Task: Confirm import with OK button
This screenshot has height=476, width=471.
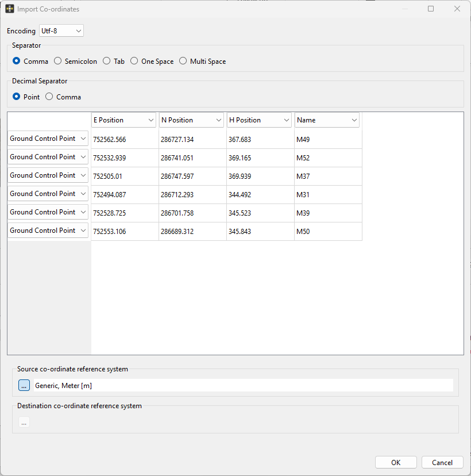Action: (x=396, y=462)
